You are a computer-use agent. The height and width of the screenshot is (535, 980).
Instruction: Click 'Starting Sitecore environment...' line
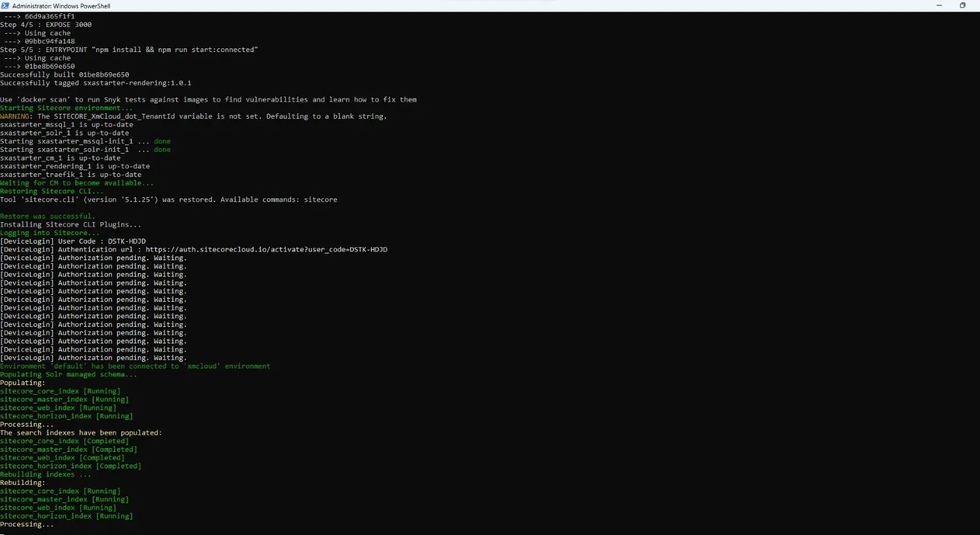click(x=66, y=108)
